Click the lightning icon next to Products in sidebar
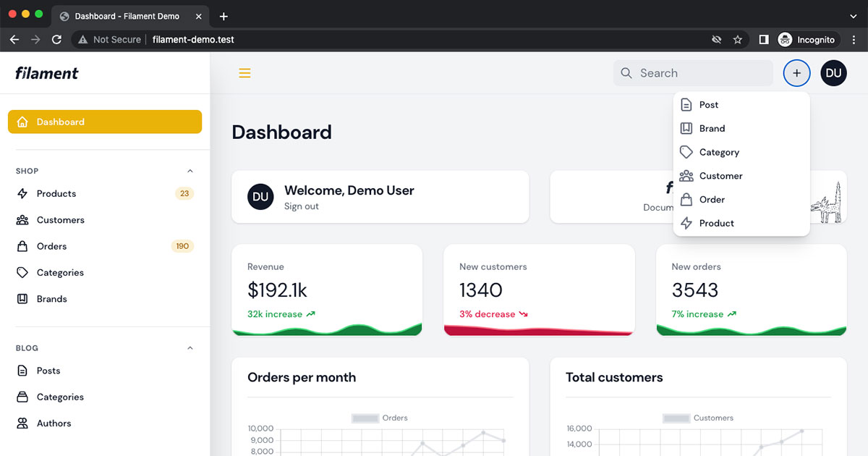Screen dimensions: 868x456 click(x=22, y=193)
